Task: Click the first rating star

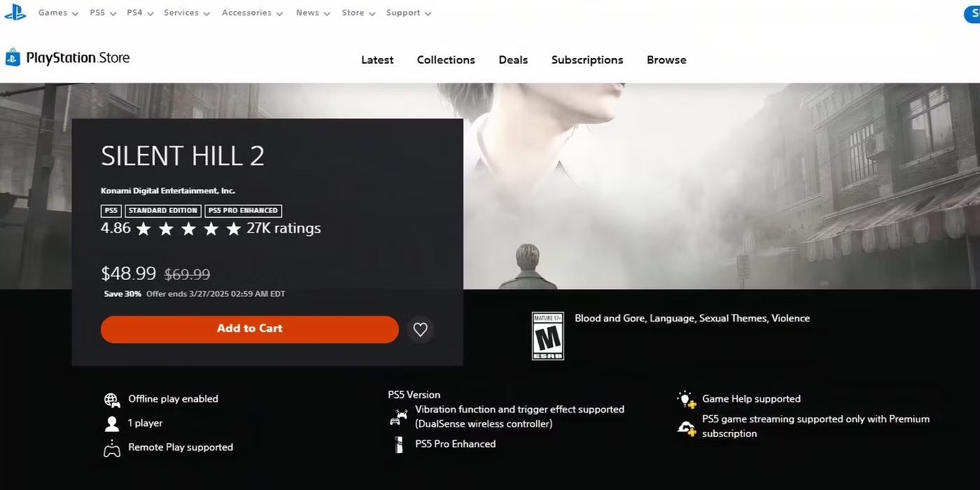Action: coord(143,229)
